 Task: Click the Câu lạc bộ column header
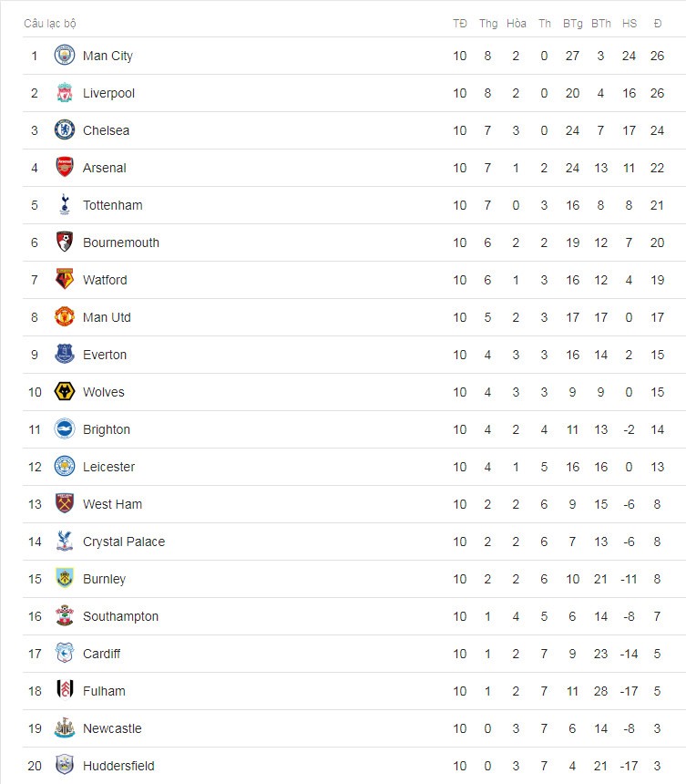[x=50, y=24]
